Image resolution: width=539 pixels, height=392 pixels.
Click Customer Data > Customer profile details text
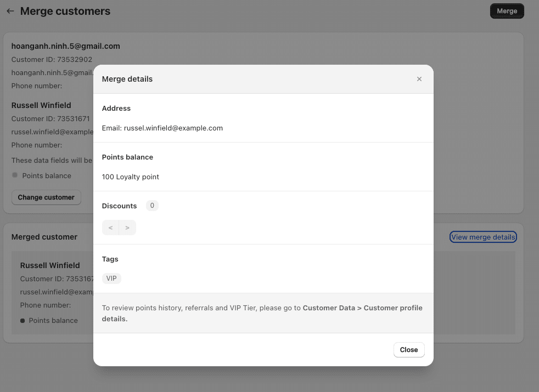point(362,308)
